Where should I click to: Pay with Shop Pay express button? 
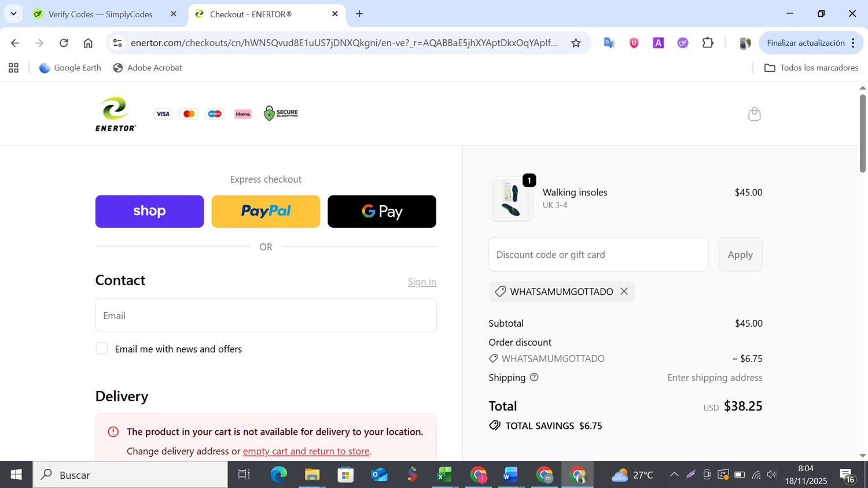coord(149,212)
